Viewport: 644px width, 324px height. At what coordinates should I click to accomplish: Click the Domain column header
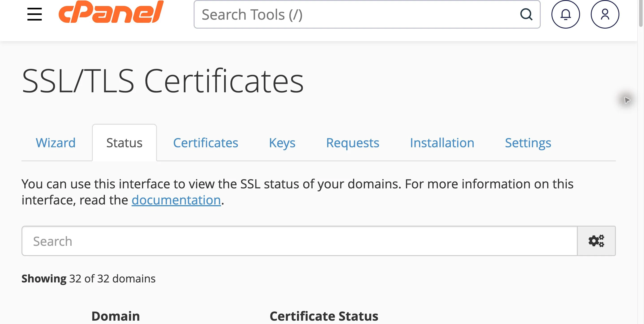coord(116,316)
